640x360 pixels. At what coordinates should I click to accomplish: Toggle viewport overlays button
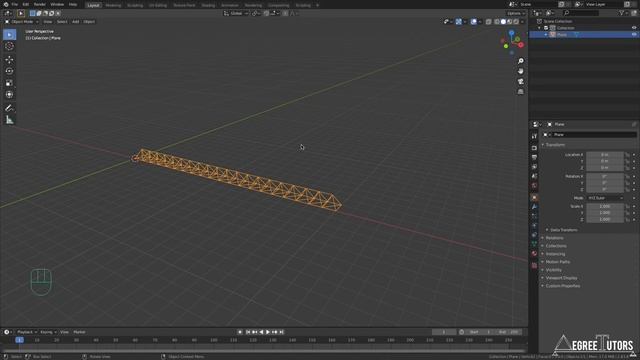[x=473, y=22]
